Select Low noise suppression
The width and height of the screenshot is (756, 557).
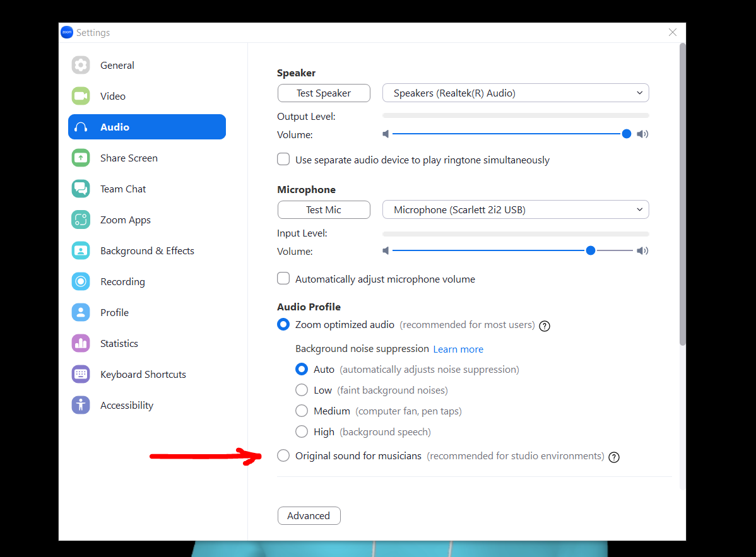coord(302,390)
